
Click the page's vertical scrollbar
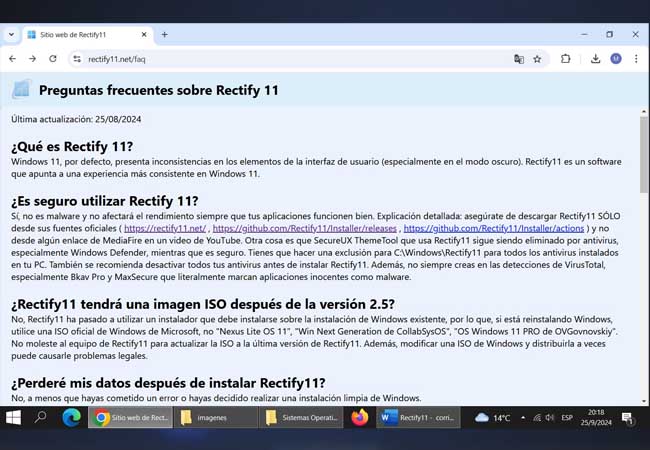[644, 256]
